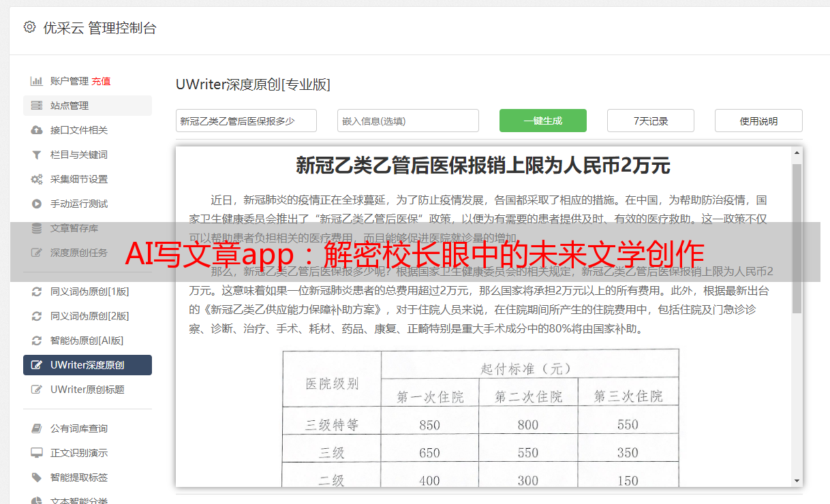The height and width of the screenshot is (504, 830).
Task: Click the article panel's vertical scrollbar
Action: pos(797,238)
